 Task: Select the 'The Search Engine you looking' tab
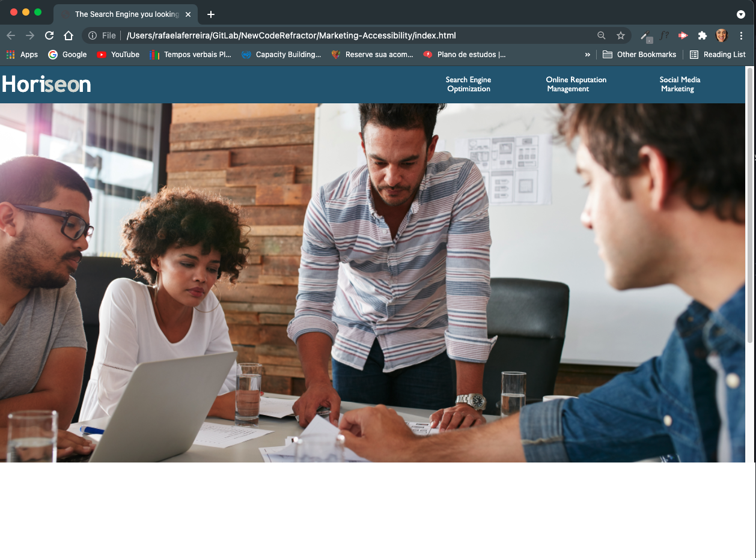click(x=126, y=14)
